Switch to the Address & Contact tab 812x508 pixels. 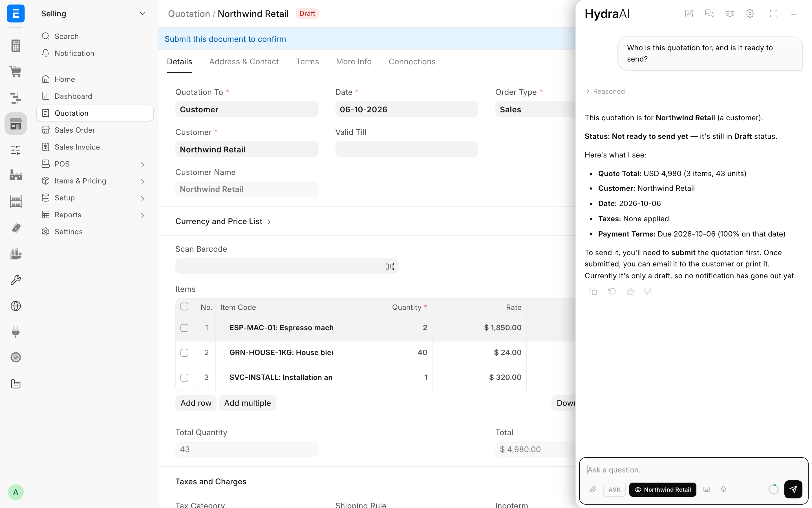(x=244, y=62)
